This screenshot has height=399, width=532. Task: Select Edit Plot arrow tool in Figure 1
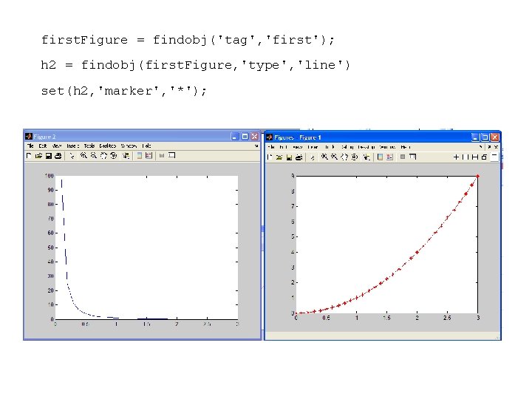pos(313,157)
